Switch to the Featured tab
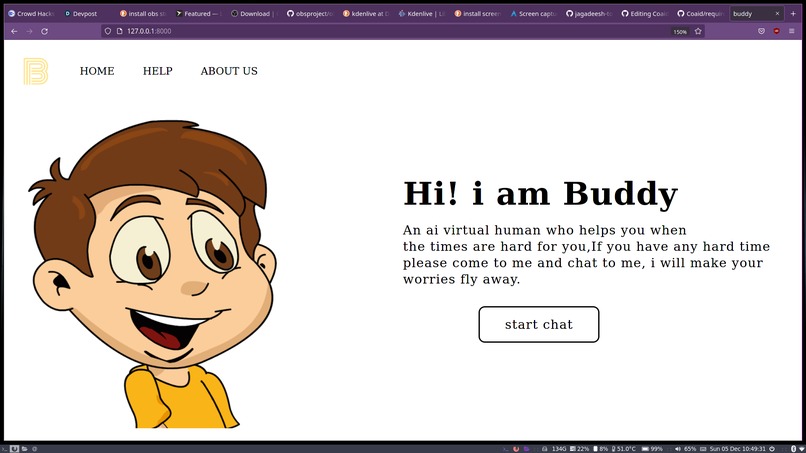The image size is (806, 453). click(x=198, y=14)
